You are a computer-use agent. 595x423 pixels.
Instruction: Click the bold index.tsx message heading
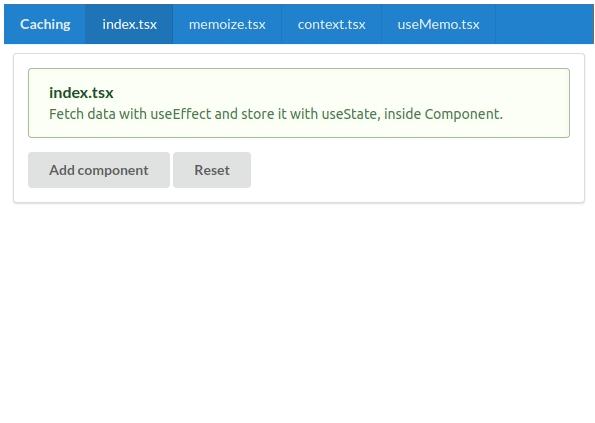click(81, 93)
